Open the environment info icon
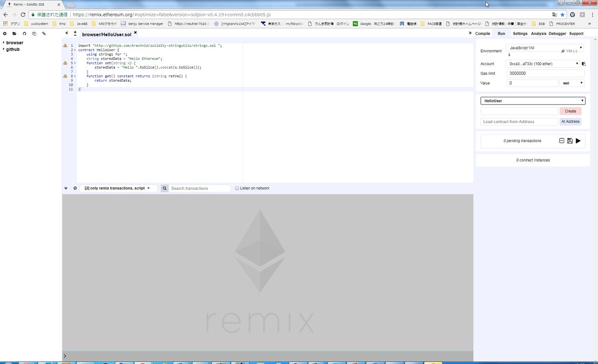Image resolution: width=598 pixels, height=364 pixels. click(x=509, y=55)
